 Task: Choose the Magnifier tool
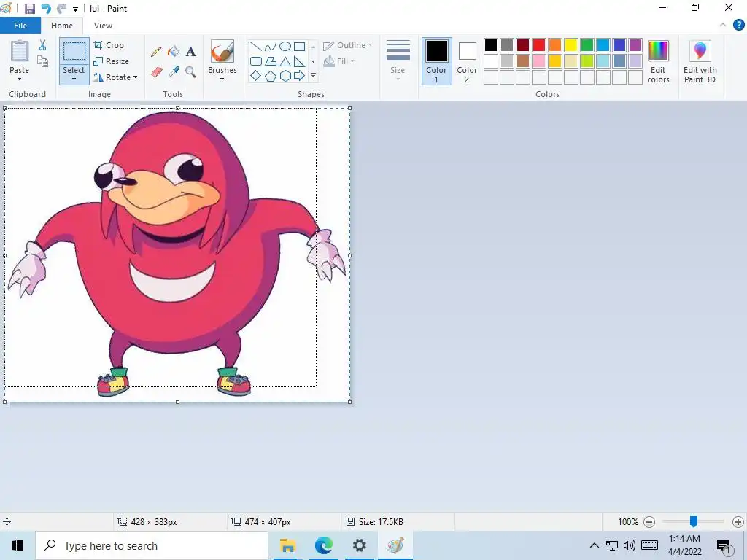(x=191, y=72)
